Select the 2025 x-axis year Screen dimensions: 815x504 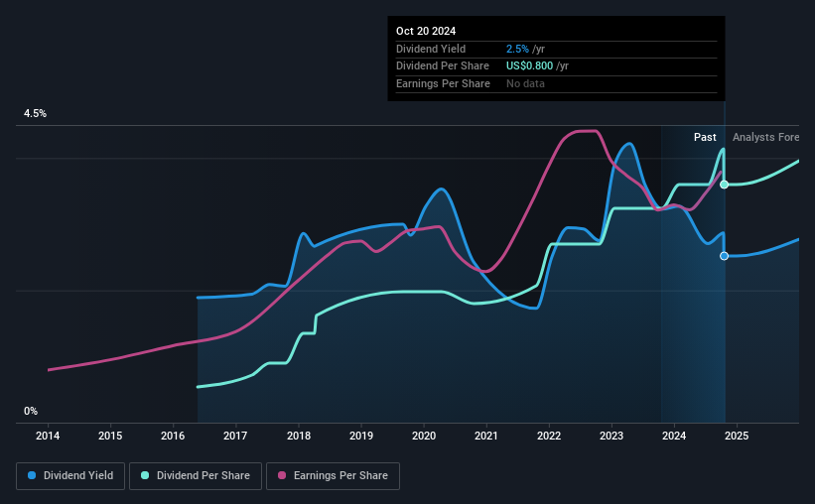point(737,436)
